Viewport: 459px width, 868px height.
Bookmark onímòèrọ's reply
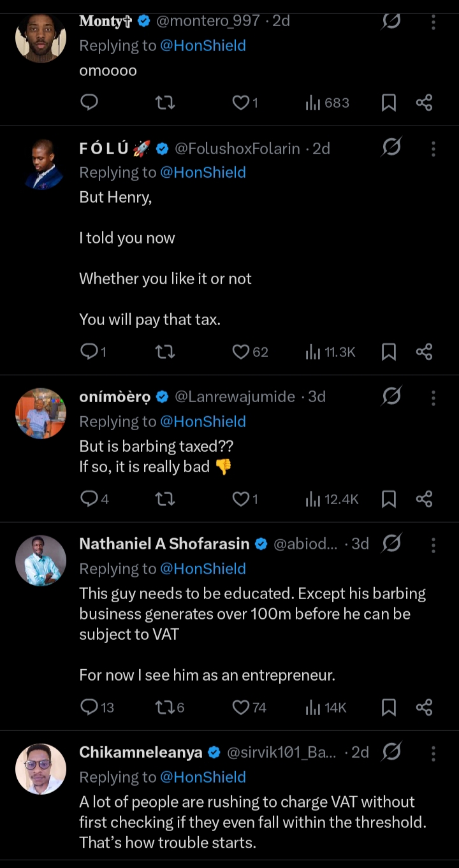[388, 499]
